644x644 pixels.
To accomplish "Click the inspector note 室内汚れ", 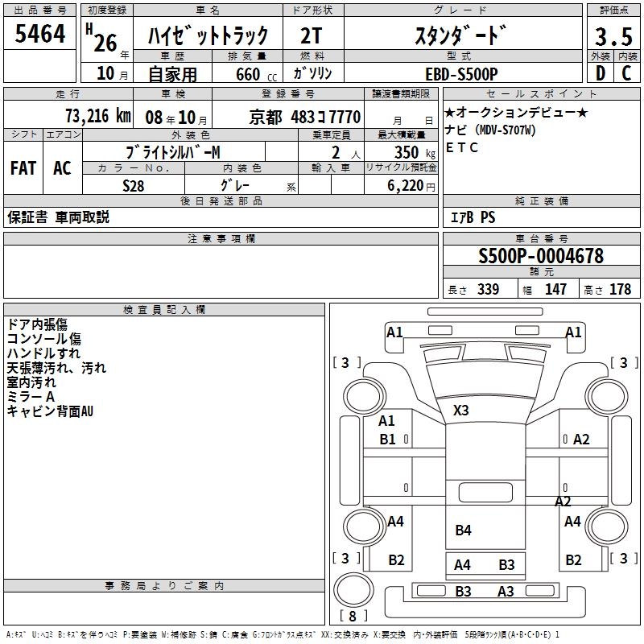I will coord(31,382).
